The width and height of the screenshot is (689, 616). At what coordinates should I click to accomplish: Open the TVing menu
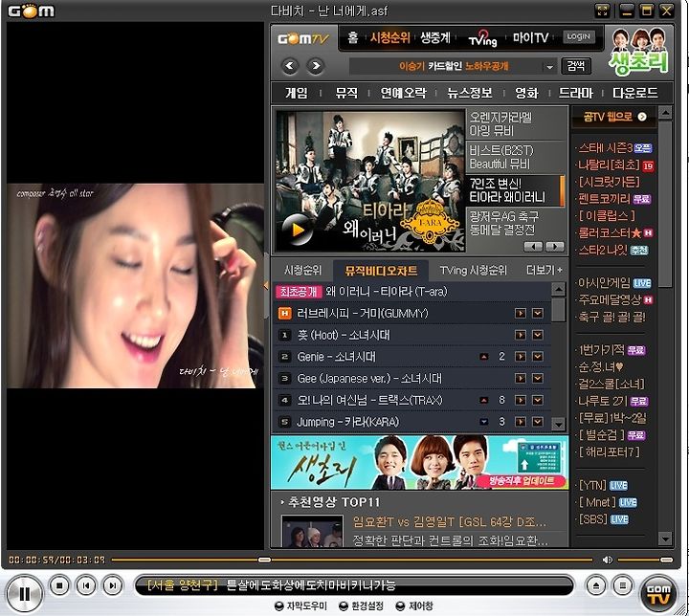[x=482, y=38]
